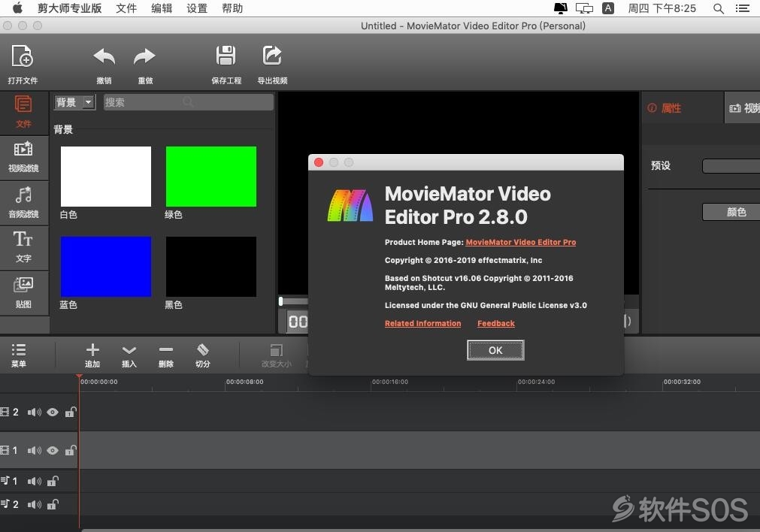Viewport: 760px width, 532px height.
Task: Select the 黑色 black background swatch
Action: (x=210, y=267)
